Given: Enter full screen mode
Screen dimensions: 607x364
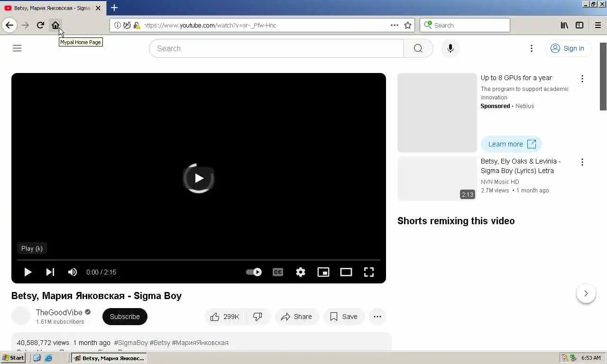Looking at the screenshot, I should [369, 272].
